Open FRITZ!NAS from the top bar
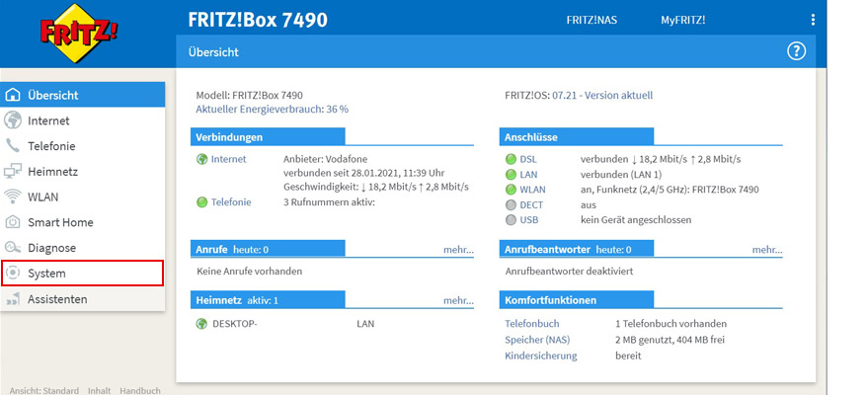This screenshot has width=868, height=395. tap(592, 20)
